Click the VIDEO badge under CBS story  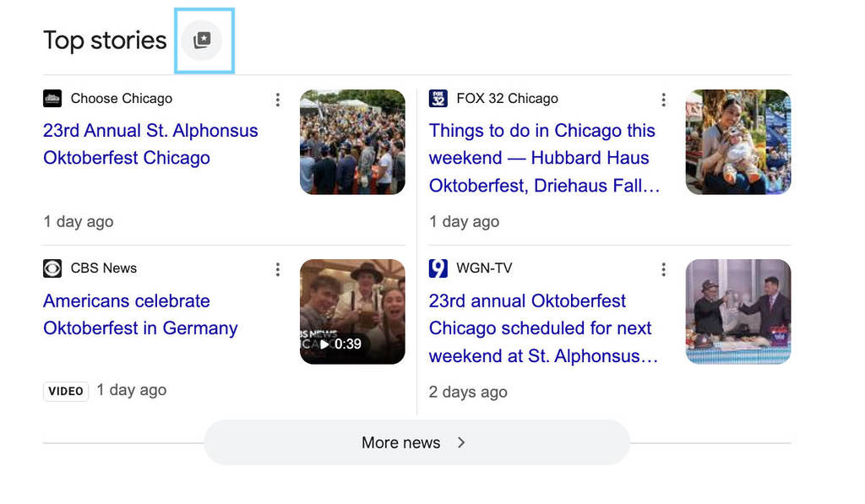[x=66, y=391]
